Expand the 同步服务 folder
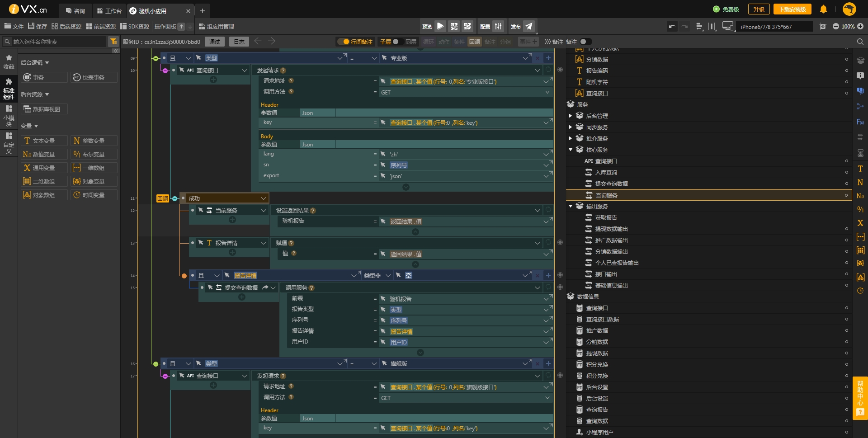This screenshot has width=868, height=438. click(x=571, y=127)
